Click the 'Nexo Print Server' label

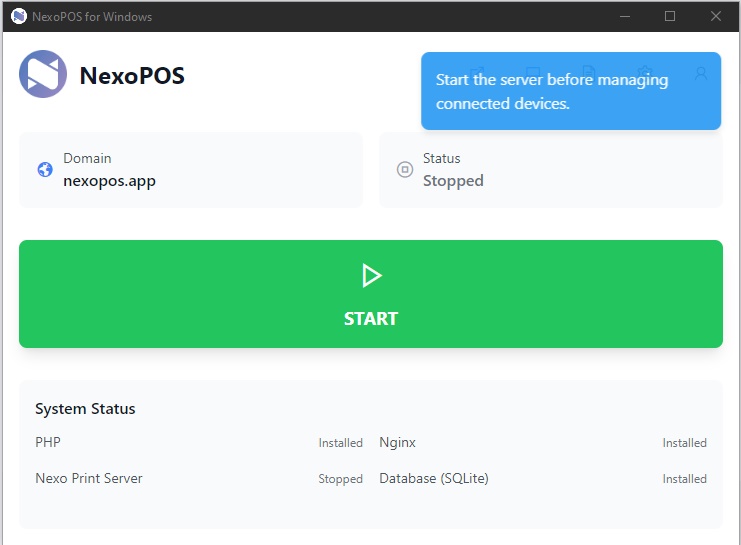click(x=89, y=478)
